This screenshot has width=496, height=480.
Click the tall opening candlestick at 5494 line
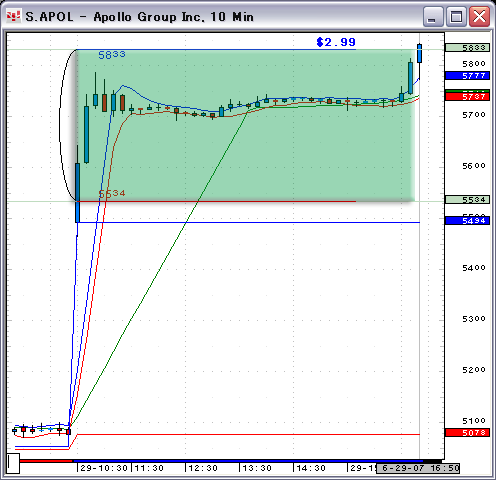(x=78, y=193)
